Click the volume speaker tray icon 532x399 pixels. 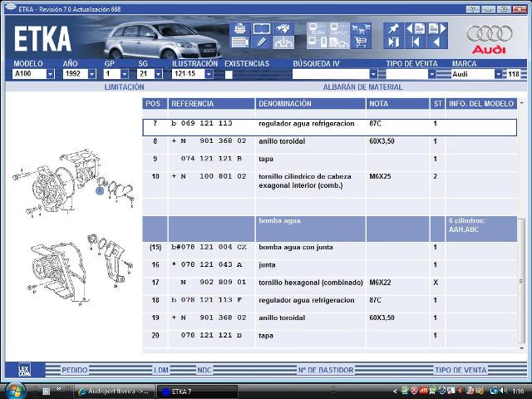click(x=502, y=391)
